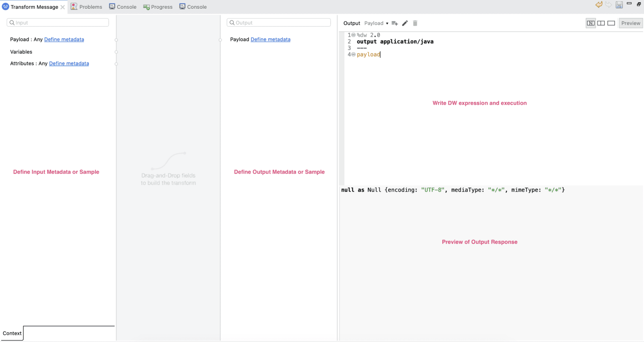Expand the Context tab at bottom left
The height and width of the screenshot is (342, 644).
[12, 333]
